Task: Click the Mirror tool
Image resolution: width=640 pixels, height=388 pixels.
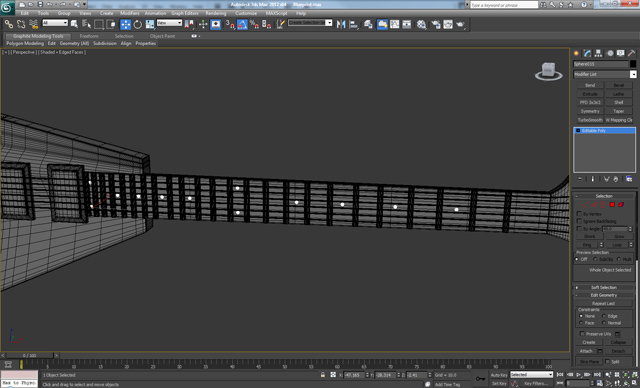Action: 341,24
